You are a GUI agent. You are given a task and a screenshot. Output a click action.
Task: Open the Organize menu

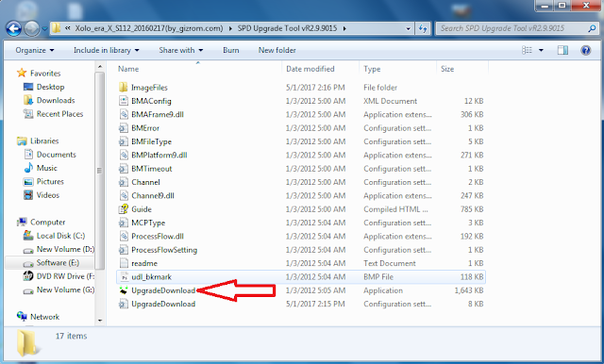tap(35, 50)
